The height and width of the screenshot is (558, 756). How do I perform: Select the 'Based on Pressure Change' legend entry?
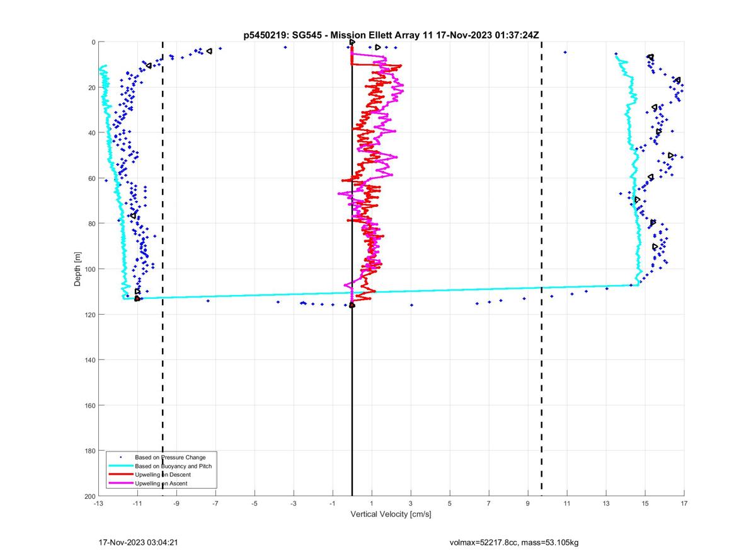tap(171, 457)
